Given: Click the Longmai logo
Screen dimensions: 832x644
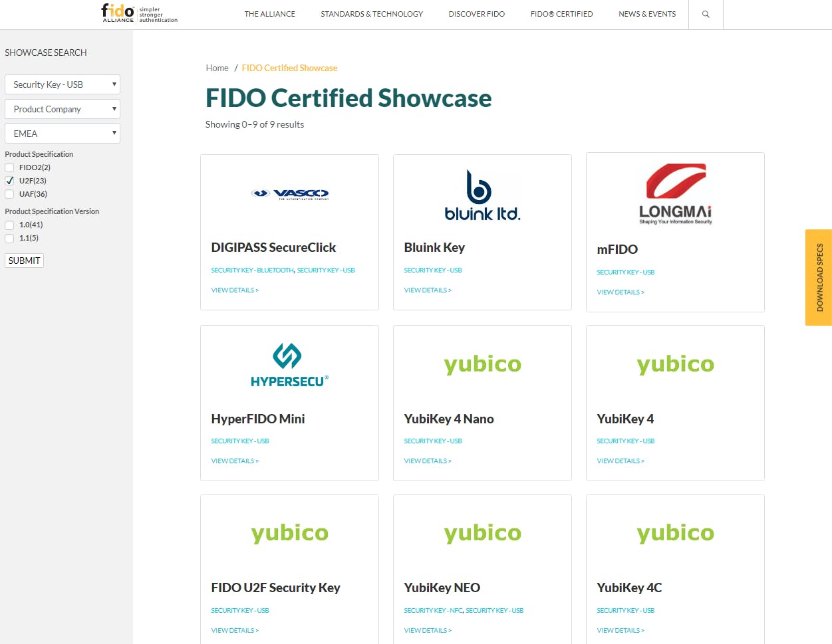Looking at the screenshot, I should [x=675, y=194].
